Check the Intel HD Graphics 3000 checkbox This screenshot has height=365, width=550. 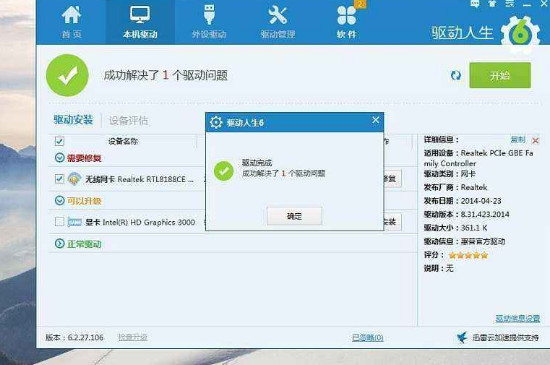(60, 222)
